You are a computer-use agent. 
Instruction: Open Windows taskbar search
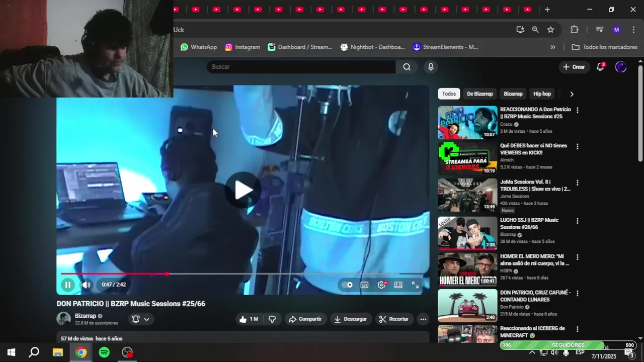coord(34,352)
